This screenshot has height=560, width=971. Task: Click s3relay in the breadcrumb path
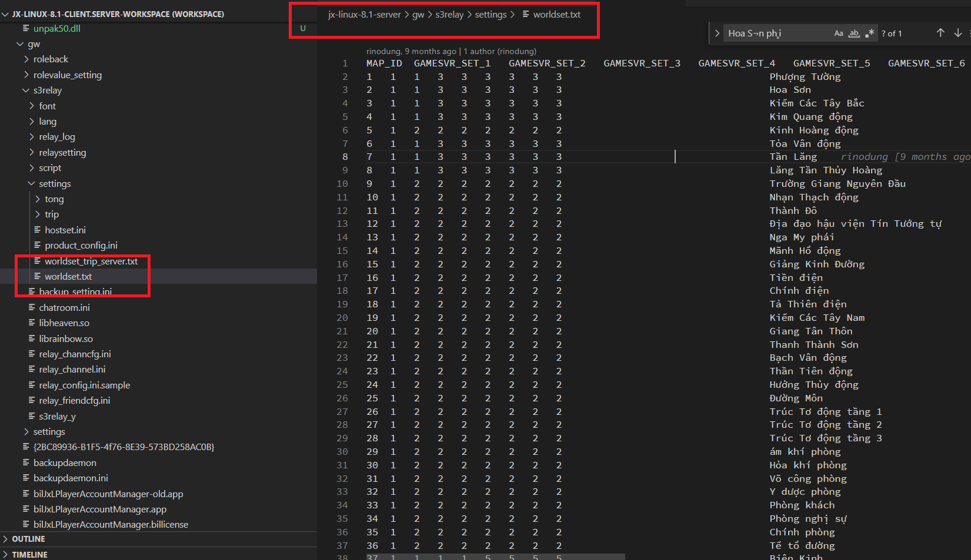(x=449, y=14)
